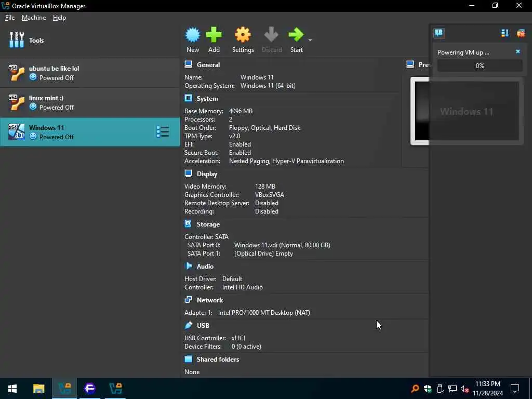Select the Tools icon in left pane

coord(16,40)
